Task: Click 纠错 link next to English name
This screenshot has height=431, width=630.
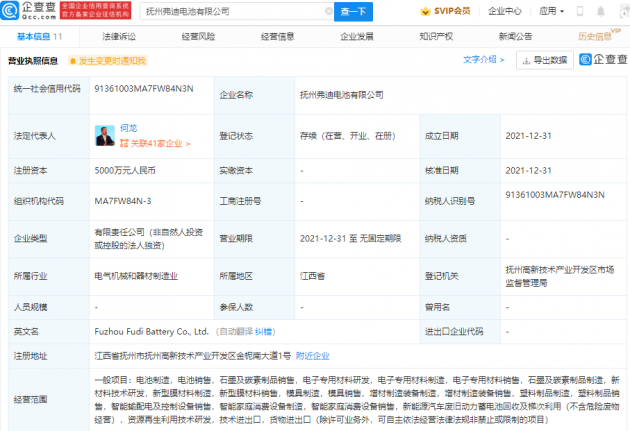Action: [x=264, y=332]
